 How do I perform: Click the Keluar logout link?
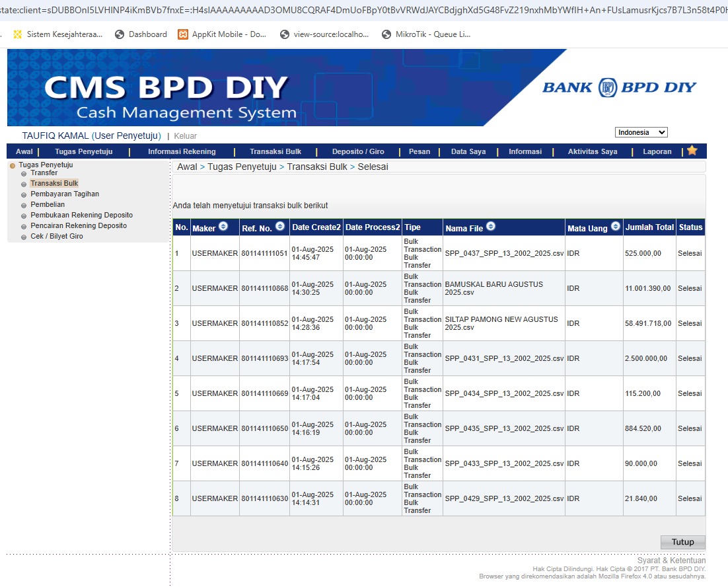(185, 136)
